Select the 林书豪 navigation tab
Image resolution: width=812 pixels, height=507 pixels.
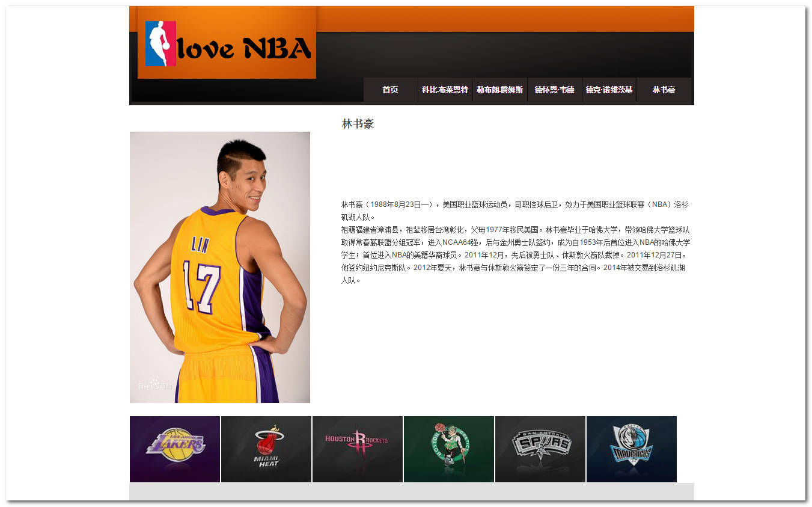click(x=664, y=90)
